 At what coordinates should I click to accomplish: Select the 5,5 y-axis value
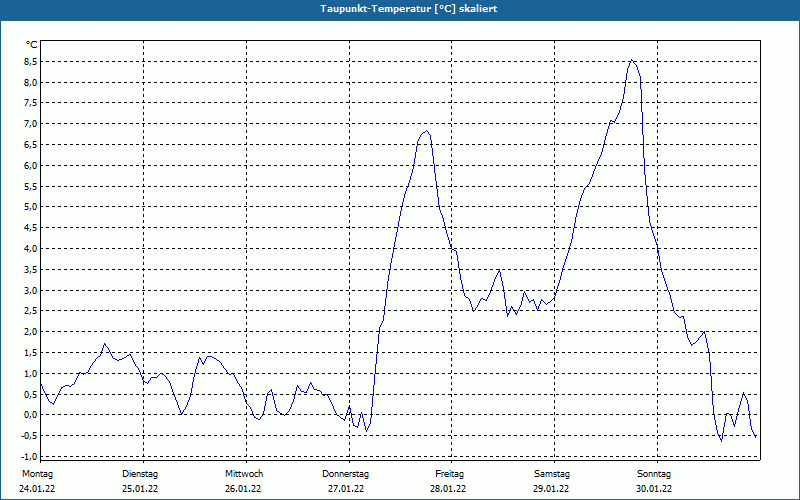tap(30, 187)
